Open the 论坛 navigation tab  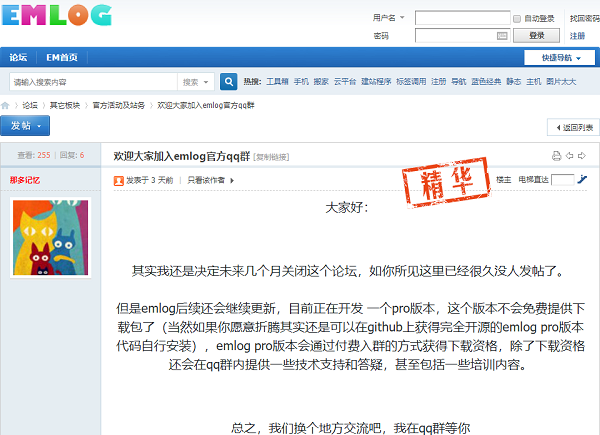[x=18, y=57]
